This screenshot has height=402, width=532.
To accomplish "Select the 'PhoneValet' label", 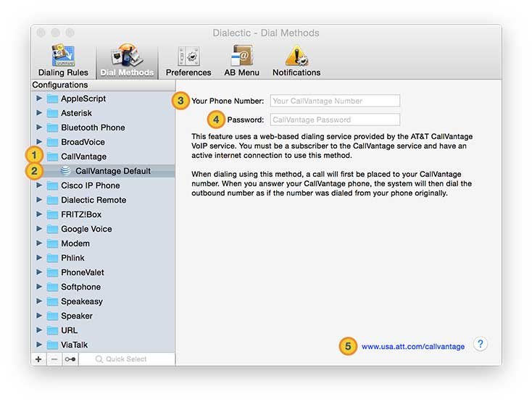I will click(83, 272).
